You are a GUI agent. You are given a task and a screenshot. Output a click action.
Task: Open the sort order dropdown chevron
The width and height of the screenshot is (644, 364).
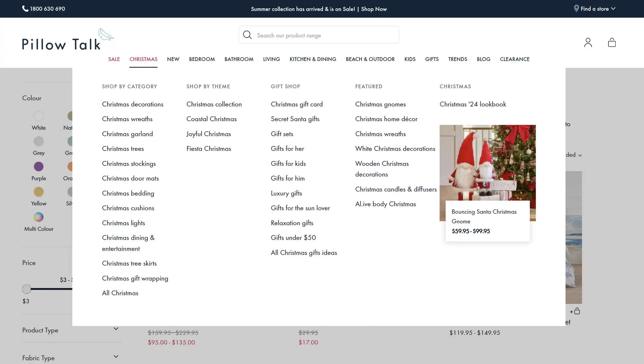click(x=580, y=155)
